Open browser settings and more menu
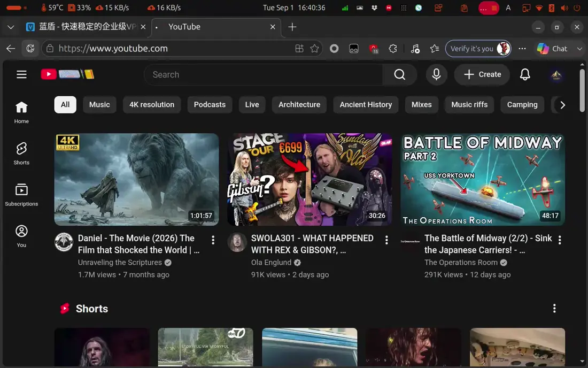This screenshot has height=368, width=588. coord(522,48)
